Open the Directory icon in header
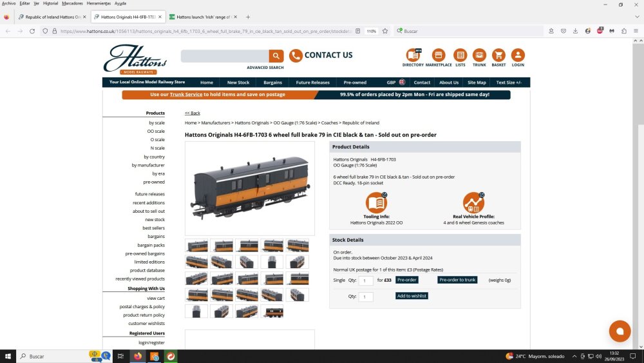 pos(413,55)
